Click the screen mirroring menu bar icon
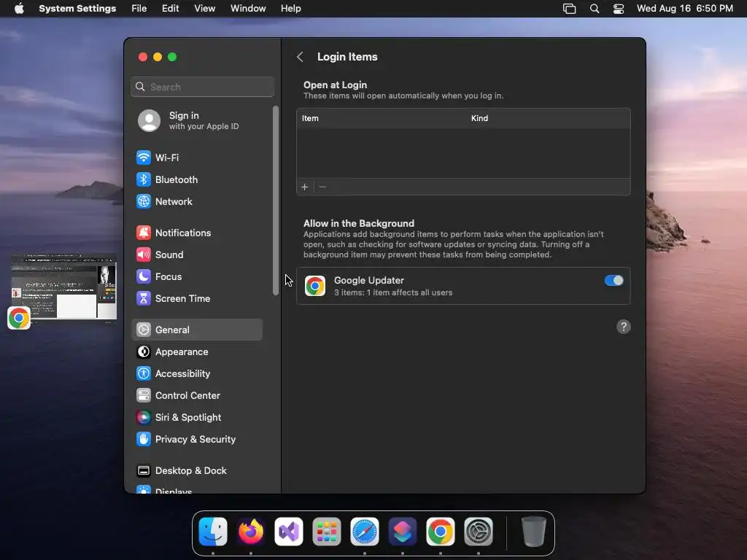 point(569,9)
